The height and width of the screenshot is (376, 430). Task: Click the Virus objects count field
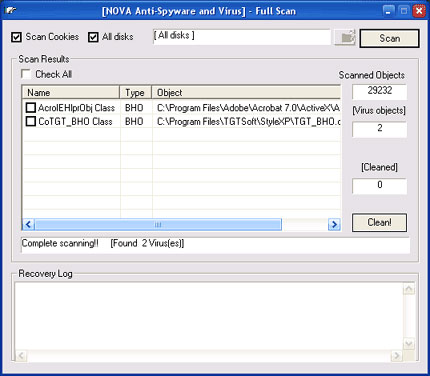(x=379, y=129)
